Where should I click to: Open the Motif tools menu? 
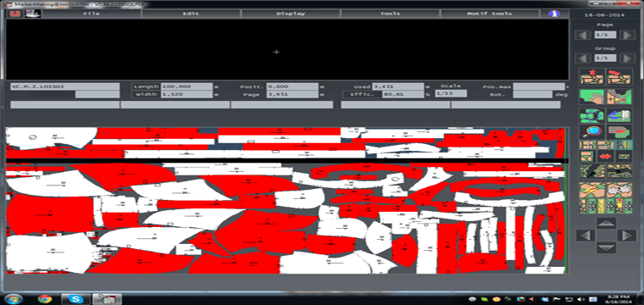[x=489, y=14]
